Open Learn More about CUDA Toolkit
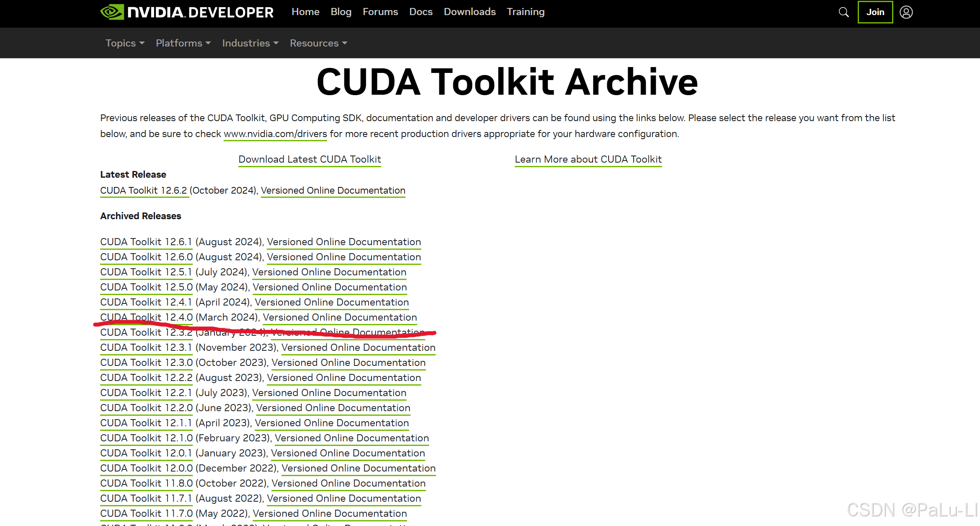 click(588, 160)
